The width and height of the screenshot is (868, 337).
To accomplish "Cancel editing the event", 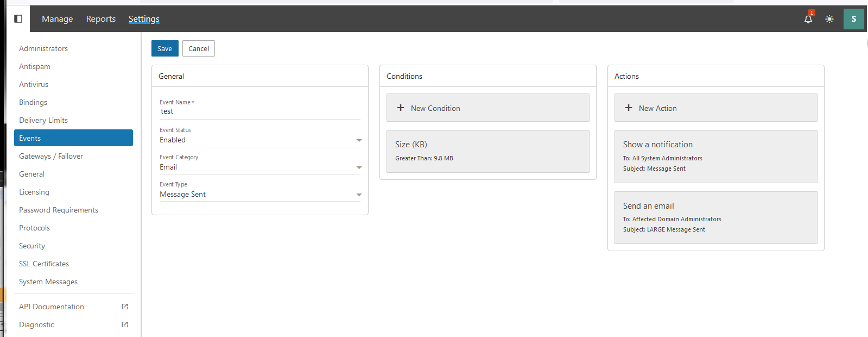I will pyautogui.click(x=199, y=48).
